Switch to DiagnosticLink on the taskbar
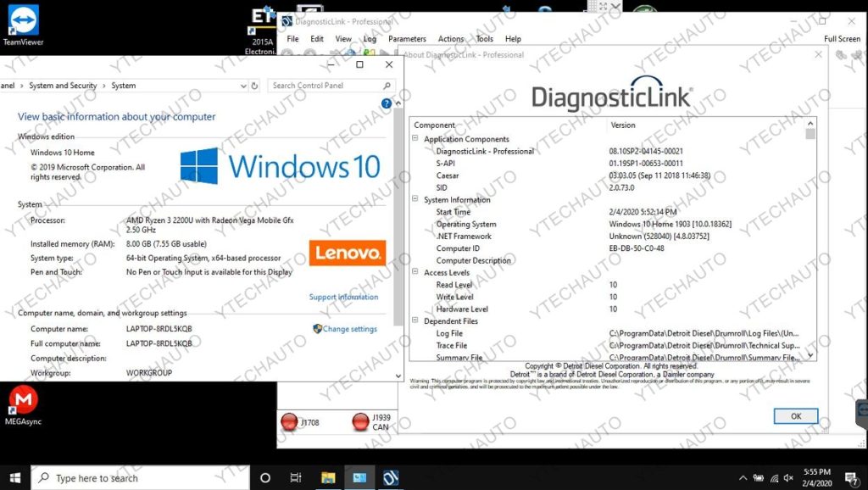 pyautogui.click(x=391, y=478)
